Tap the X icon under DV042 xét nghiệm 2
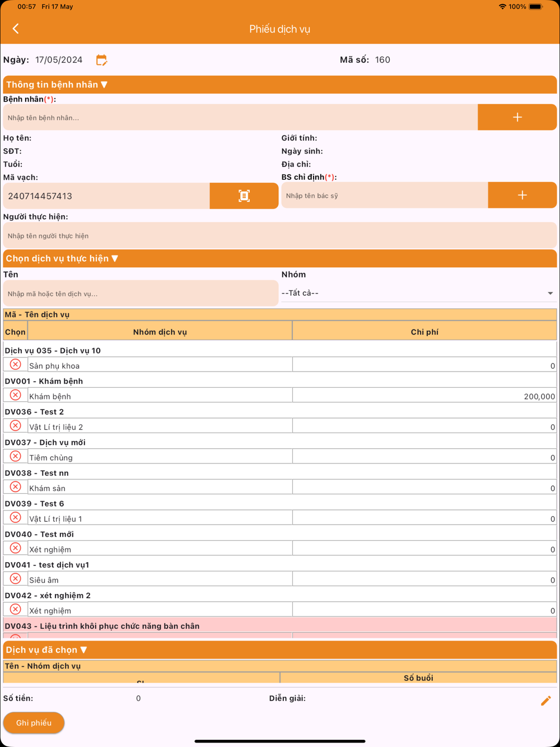The image size is (560, 747). tap(15, 609)
